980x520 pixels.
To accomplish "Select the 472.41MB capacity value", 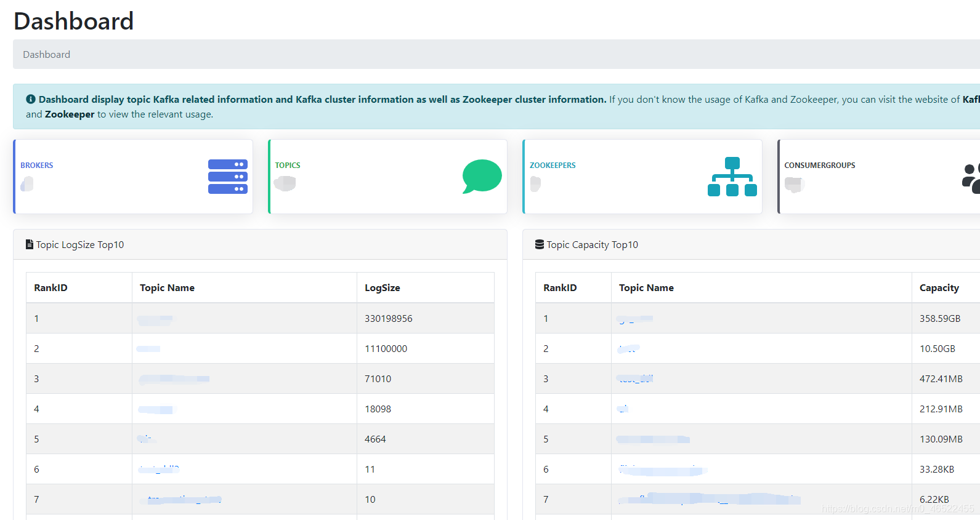I will 941,379.
